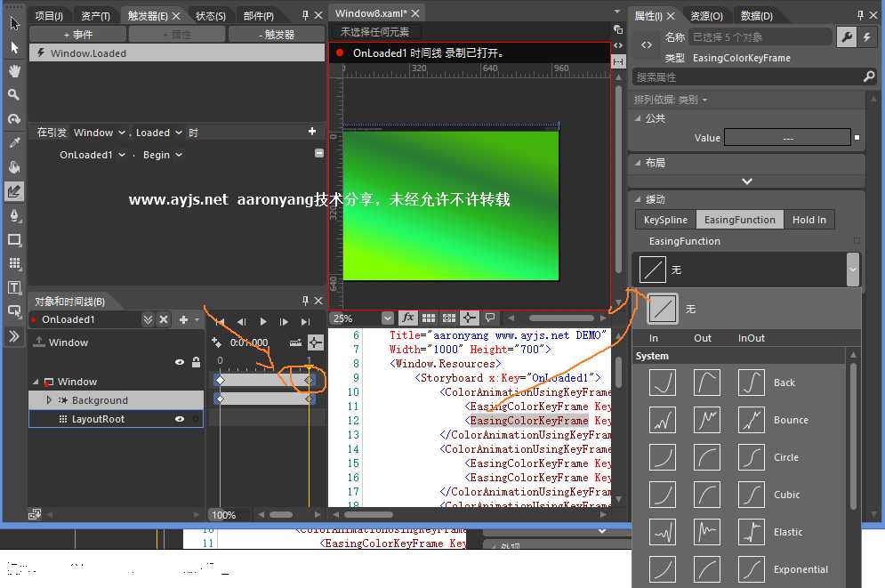Close the OnLoaded1 storyboard
The height and width of the screenshot is (588, 885).
pos(164,319)
